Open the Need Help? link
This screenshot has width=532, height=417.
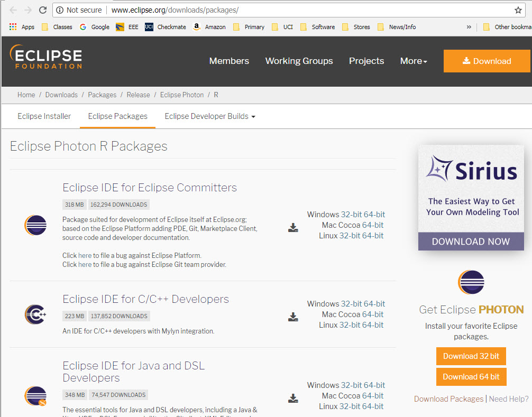click(x=509, y=399)
